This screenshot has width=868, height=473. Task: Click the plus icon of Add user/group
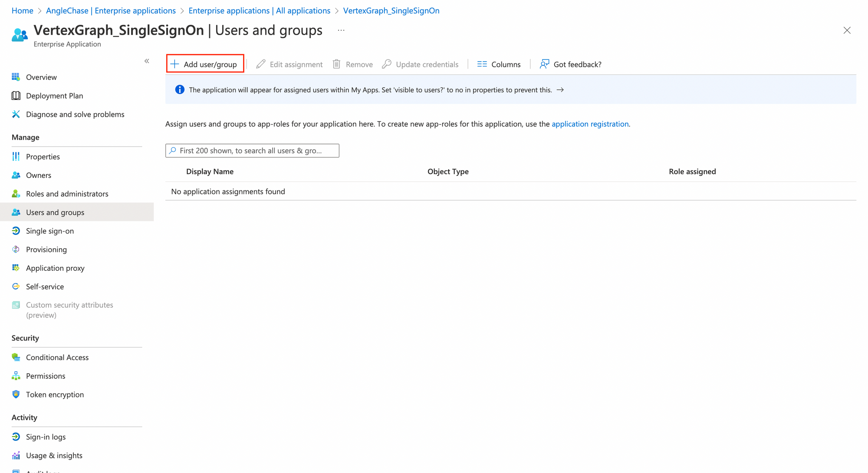174,64
